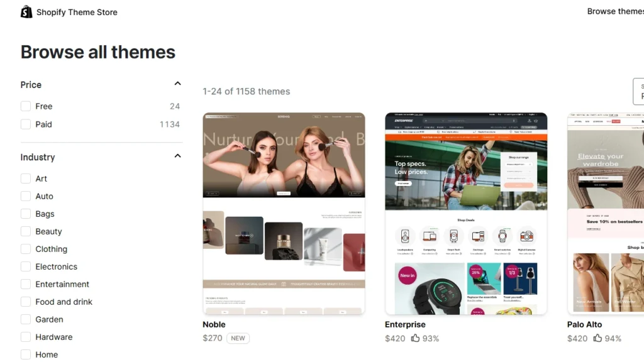Viewport: 644px width, 362px height.
Task: Tick the Paid price checkbox
Action: (x=25, y=124)
